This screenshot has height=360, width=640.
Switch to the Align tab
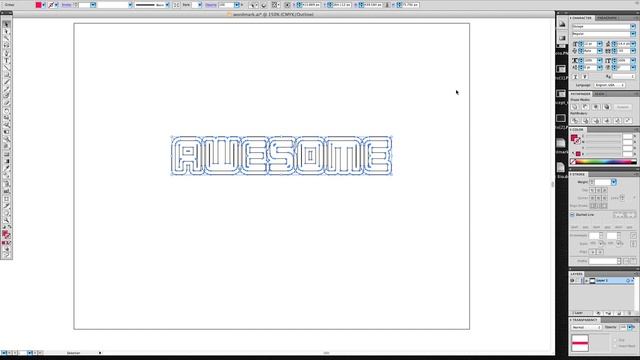click(x=599, y=94)
